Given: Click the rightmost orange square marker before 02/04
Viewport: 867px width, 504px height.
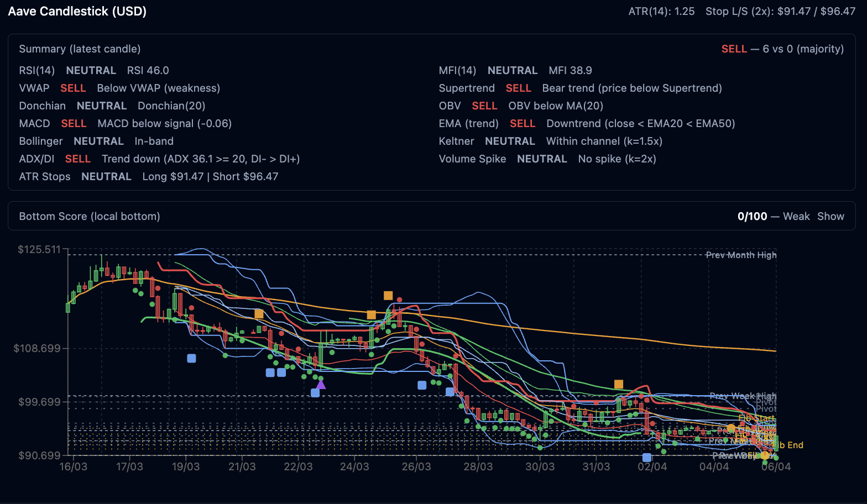Looking at the screenshot, I should pos(619,384).
